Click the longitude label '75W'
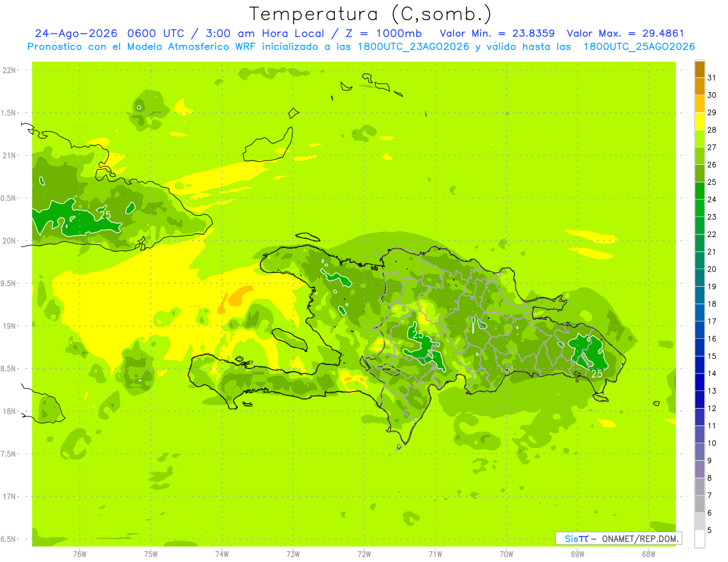 click(x=150, y=554)
